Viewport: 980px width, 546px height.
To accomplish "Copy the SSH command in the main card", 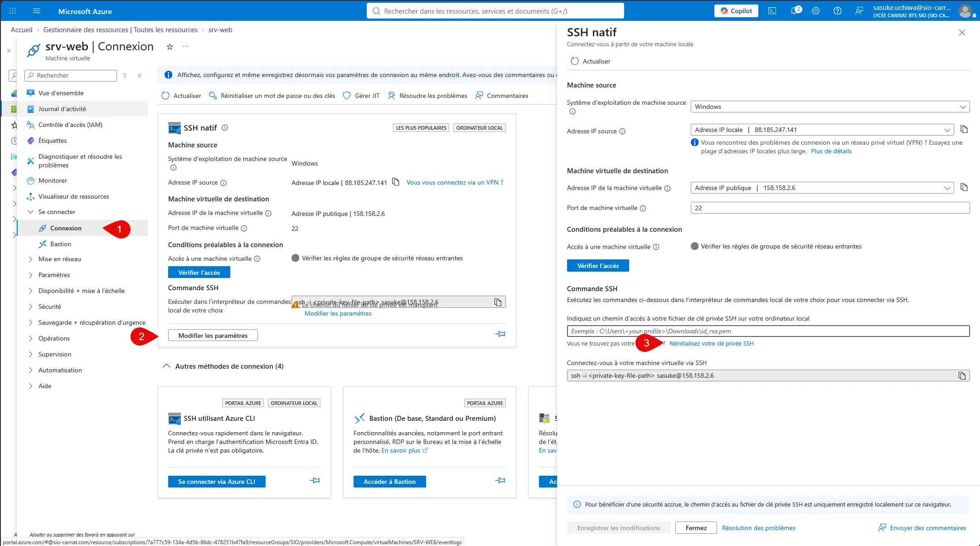I will tap(498, 302).
